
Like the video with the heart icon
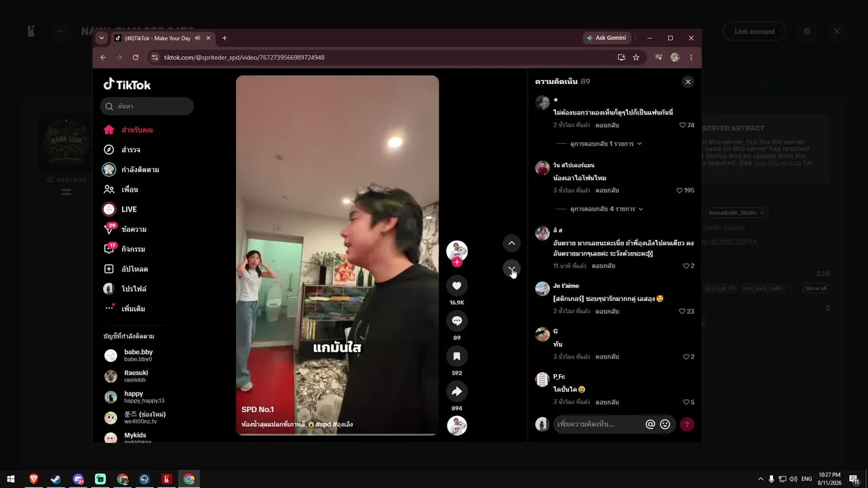(456, 286)
